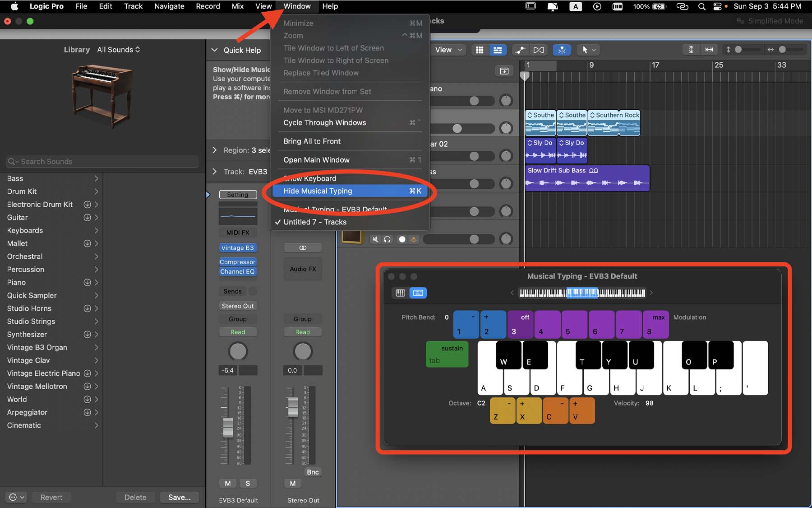Click the horizontal auto-zoom icon
Screen dimensions: 812x508
click(709, 50)
